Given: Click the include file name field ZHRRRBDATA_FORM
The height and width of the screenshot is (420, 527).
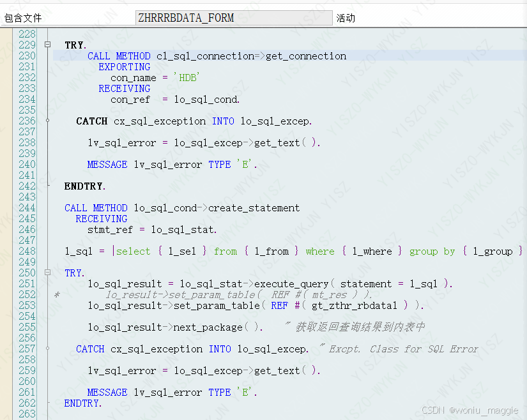Looking at the screenshot, I should (x=234, y=18).
